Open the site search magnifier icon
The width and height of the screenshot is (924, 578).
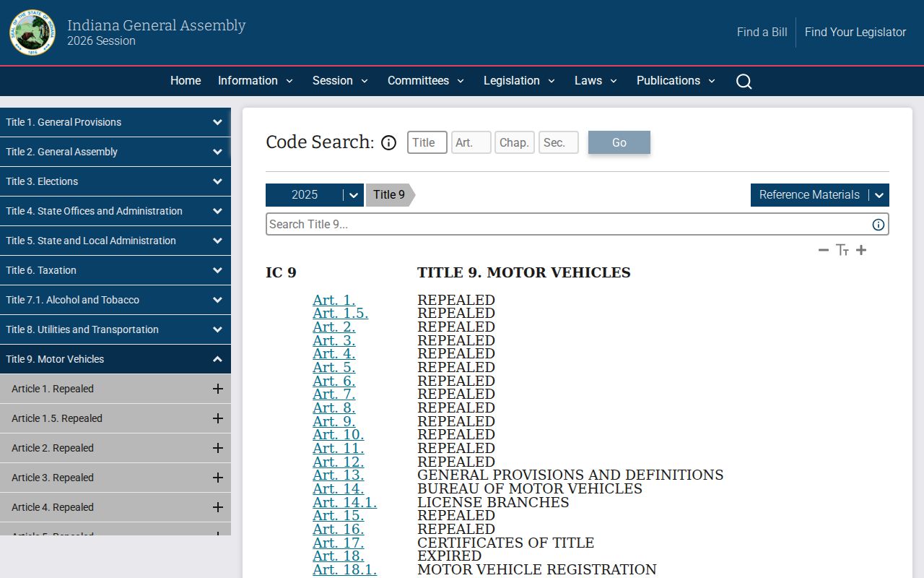[744, 81]
